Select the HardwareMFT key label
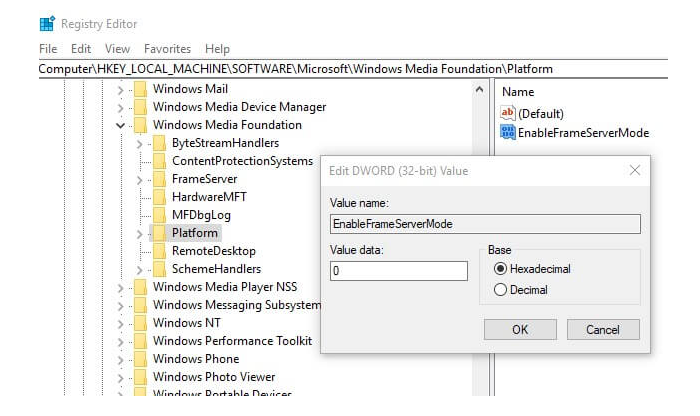The width and height of the screenshot is (700, 416). pyautogui.click(x=209, y=197)
